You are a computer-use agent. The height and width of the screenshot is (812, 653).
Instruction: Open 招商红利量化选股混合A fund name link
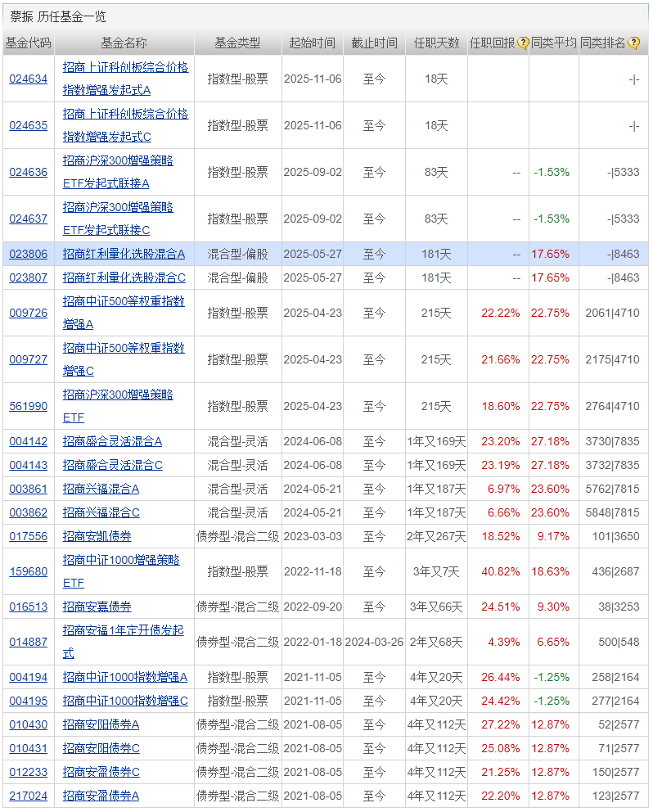click(x=124, y=254)
